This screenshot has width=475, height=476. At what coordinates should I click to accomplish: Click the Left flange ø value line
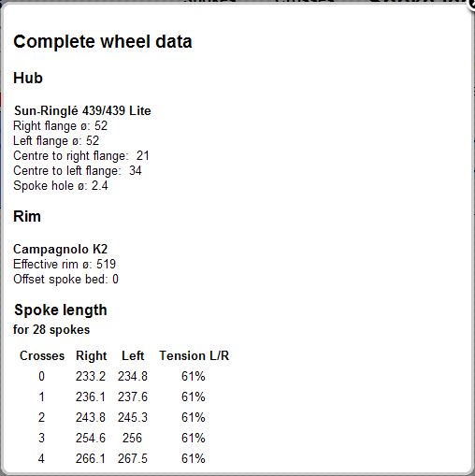tap(56, 141)
